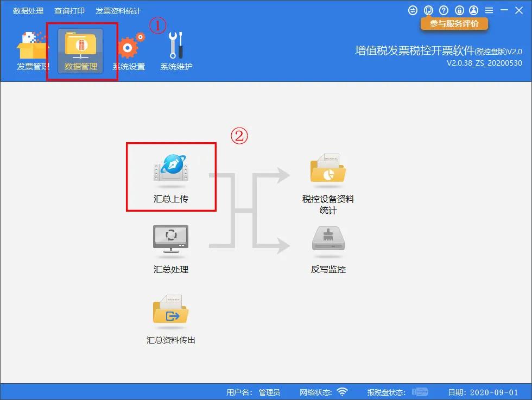
Task: Open the help icon in the title bar
Action: tap(444, 10)
